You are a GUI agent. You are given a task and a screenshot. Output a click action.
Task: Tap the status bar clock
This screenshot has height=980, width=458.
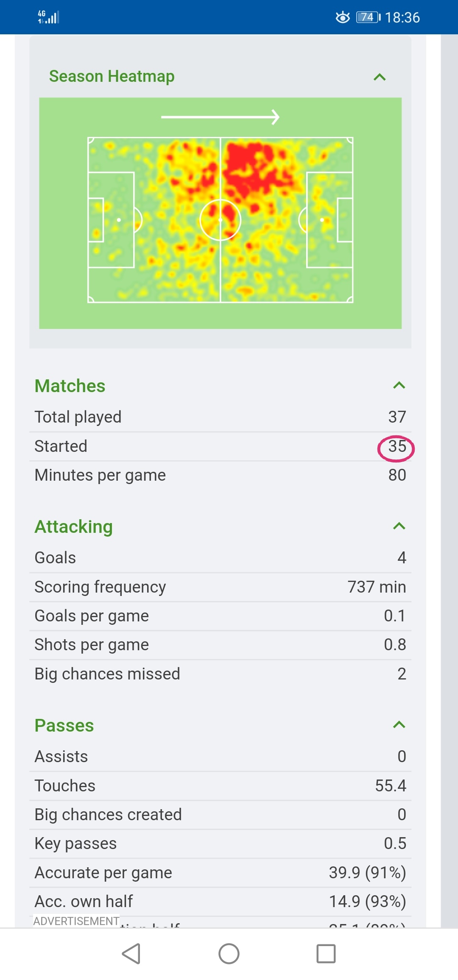(x=402, y=17)
